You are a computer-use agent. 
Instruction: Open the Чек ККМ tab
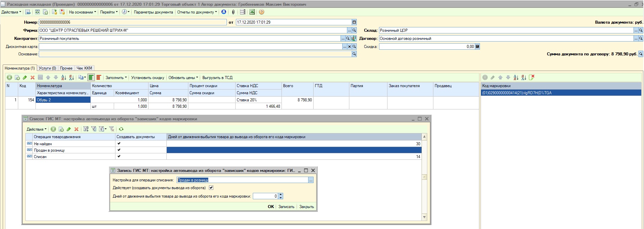[x=84, y=68]
